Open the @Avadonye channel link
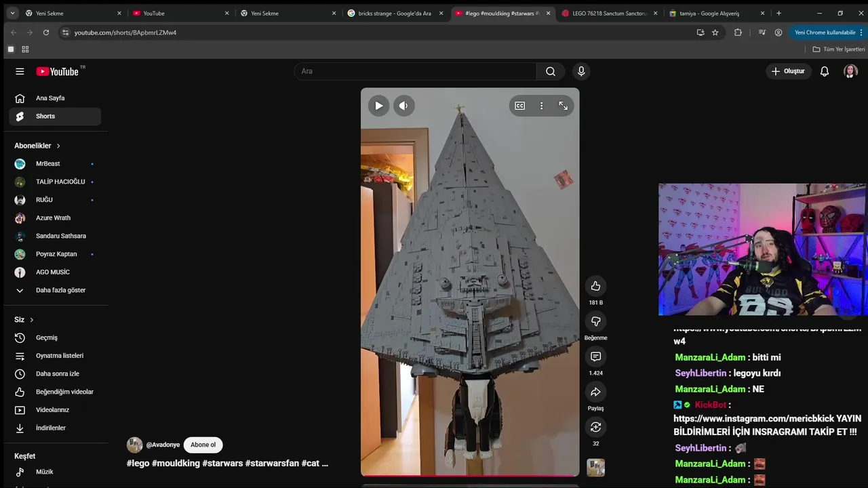The width and height of the screenshot is (868, 488). 163,445
